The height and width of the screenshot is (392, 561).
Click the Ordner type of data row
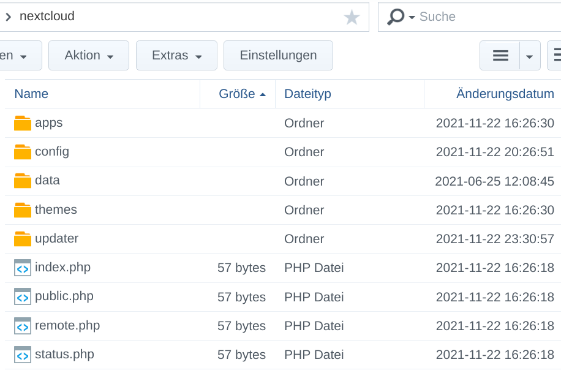coord(304,181)
